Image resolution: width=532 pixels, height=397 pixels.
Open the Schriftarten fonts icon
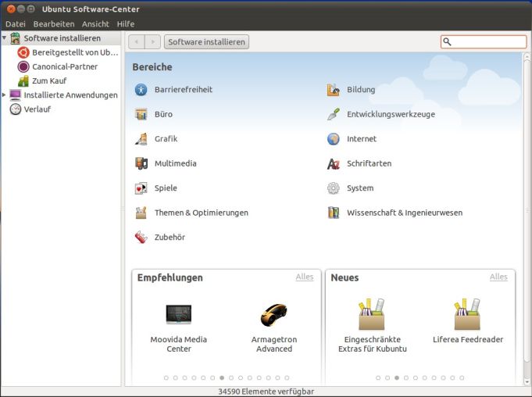point(333,163)
